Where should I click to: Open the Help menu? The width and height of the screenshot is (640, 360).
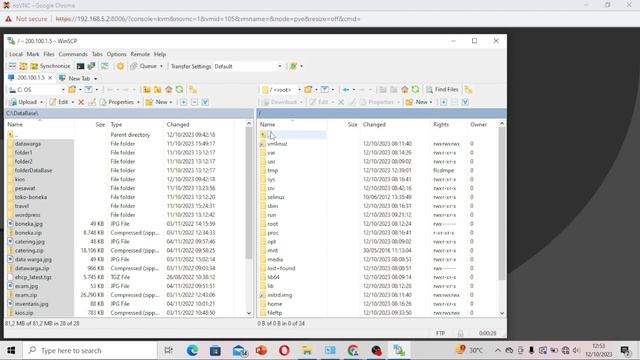click(160, 54)
